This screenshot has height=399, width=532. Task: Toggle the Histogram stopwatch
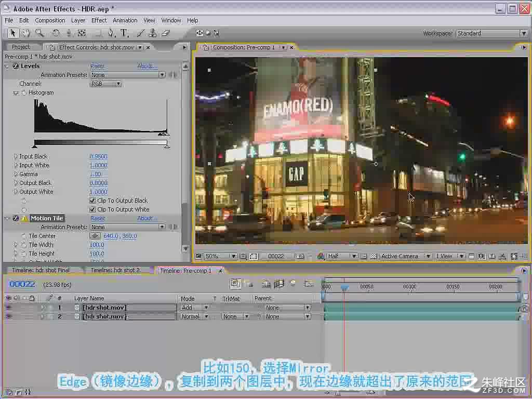(x=24, y=92)
